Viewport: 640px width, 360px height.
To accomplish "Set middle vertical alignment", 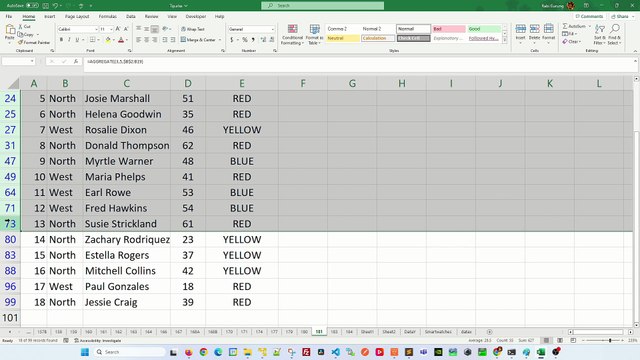I will (147, 29).
